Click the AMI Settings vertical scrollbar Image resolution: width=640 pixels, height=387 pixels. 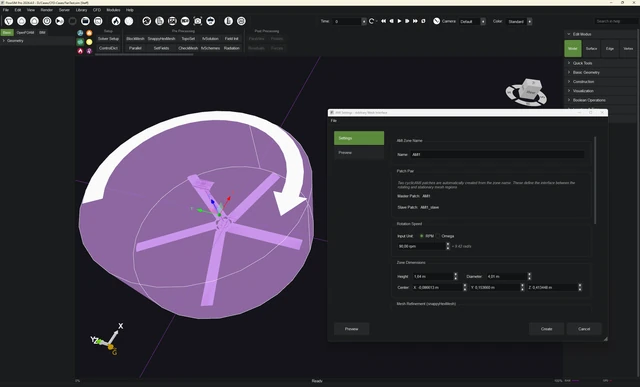(x=595, y=180)
